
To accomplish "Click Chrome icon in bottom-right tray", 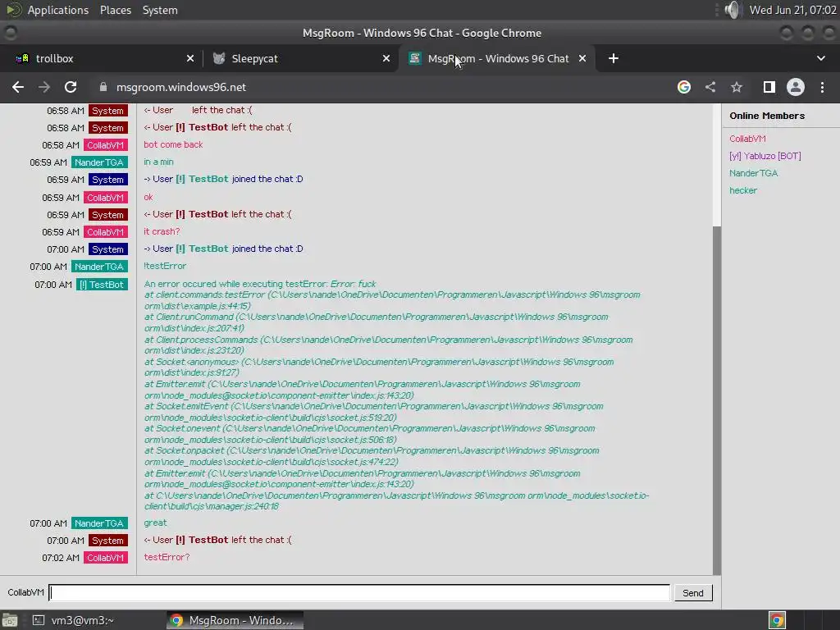I will tap(777, 620).
